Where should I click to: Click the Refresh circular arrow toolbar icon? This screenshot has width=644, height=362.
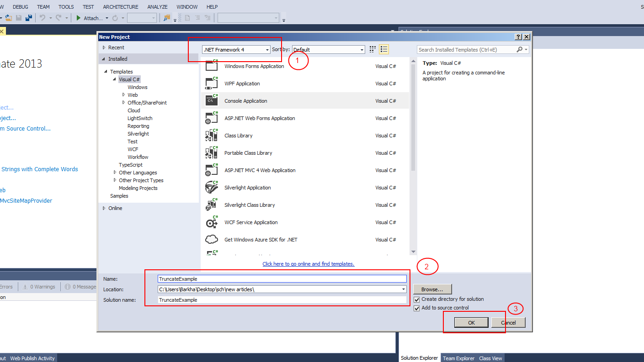(115, 18)
